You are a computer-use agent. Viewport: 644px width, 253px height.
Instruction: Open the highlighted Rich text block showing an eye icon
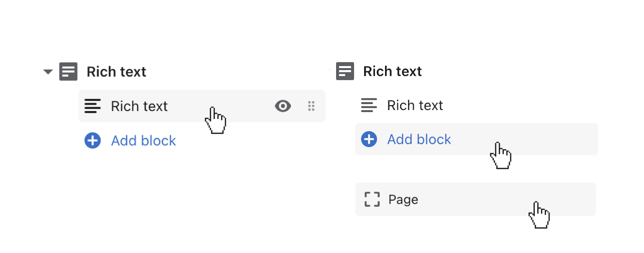pyautogui.click(x=139, y=106)
